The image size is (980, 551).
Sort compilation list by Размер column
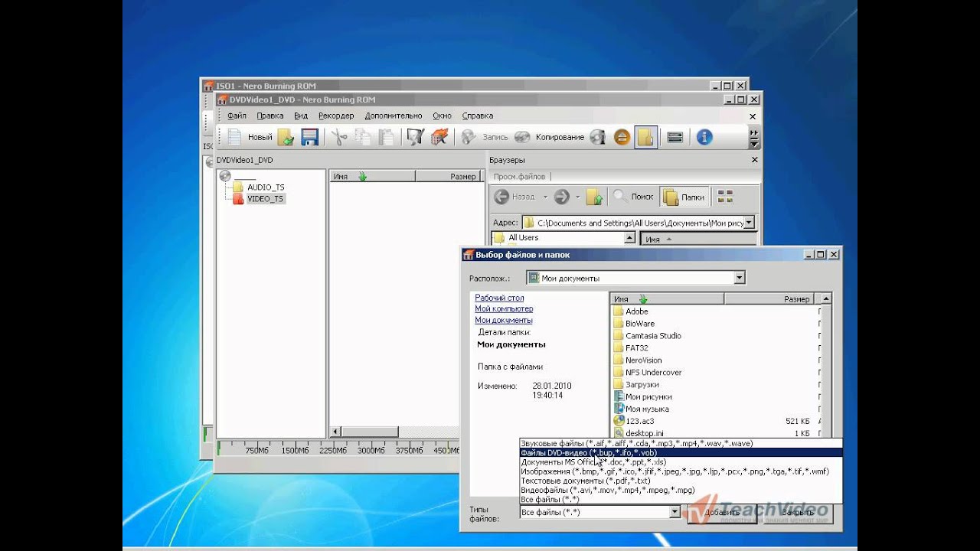[x=449, y=176]
